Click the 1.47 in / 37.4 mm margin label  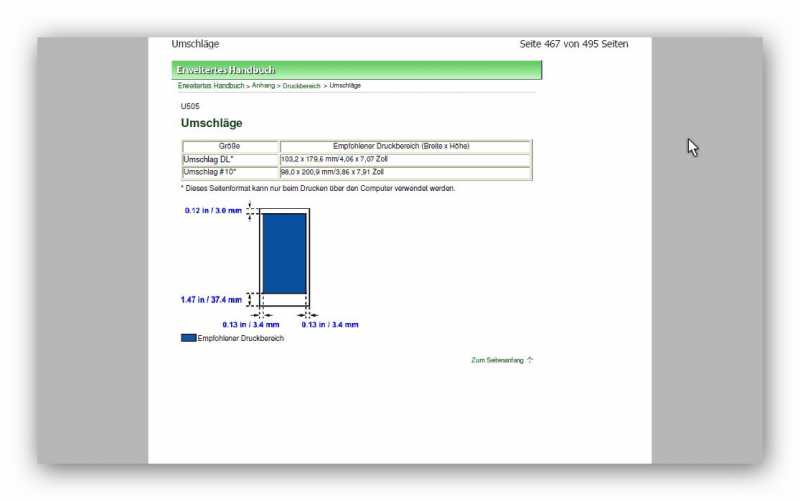211,299
